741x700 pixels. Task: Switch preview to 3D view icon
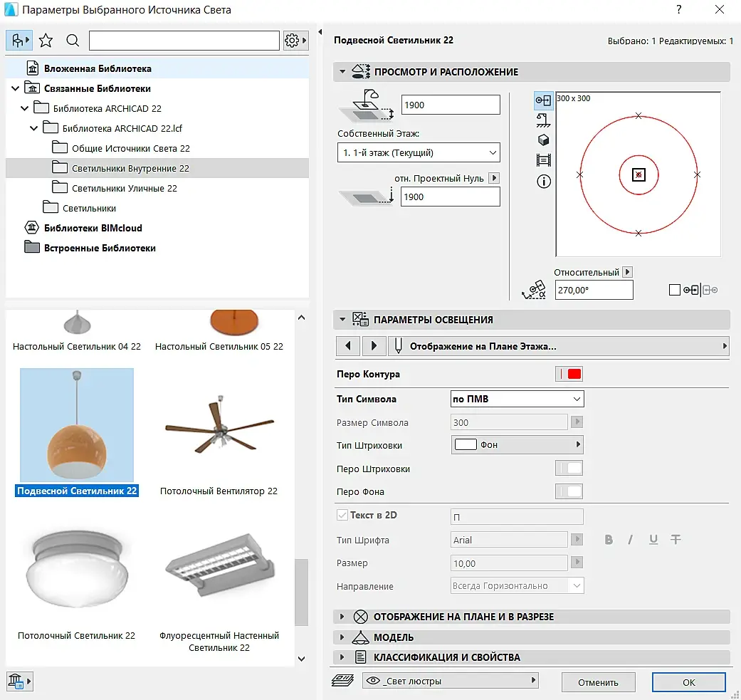[x=543, y=140]
